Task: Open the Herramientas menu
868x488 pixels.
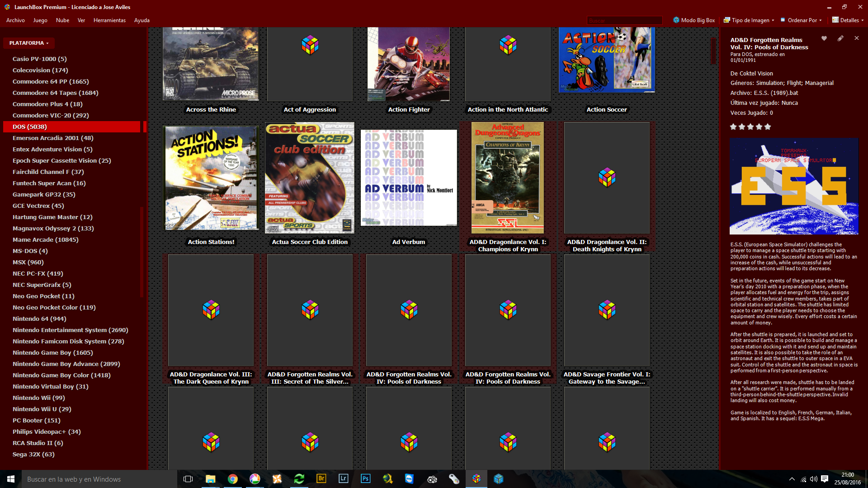Action: 109,20
